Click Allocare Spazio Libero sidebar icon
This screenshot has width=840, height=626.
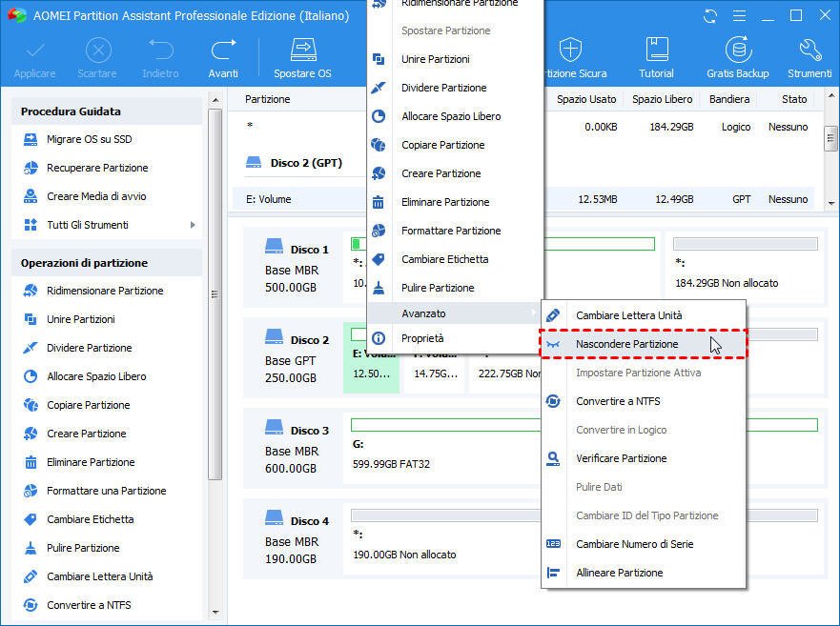(x=31, y=376)
